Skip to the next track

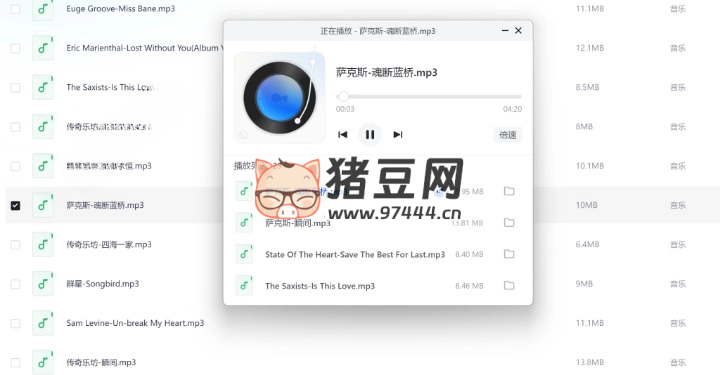tap(398, 134)
